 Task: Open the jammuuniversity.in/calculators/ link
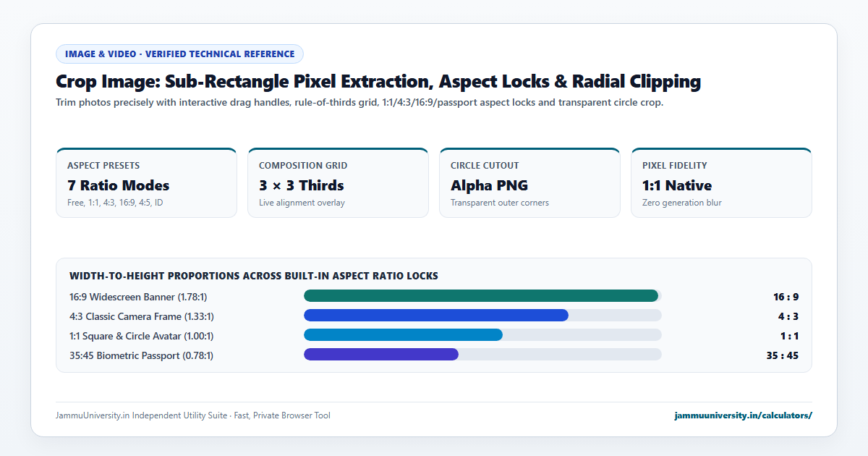tap(743, 415)
